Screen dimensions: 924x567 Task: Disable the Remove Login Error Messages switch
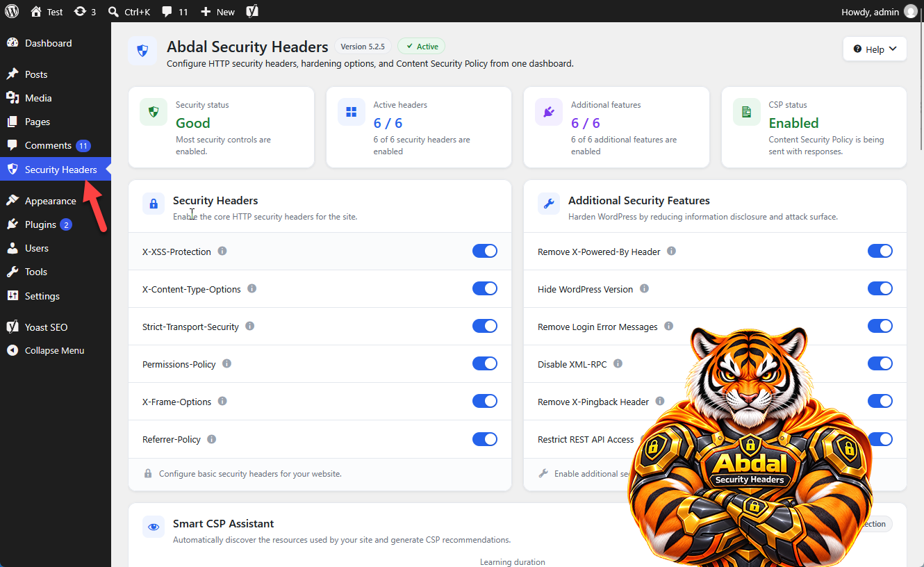(880, 326)
